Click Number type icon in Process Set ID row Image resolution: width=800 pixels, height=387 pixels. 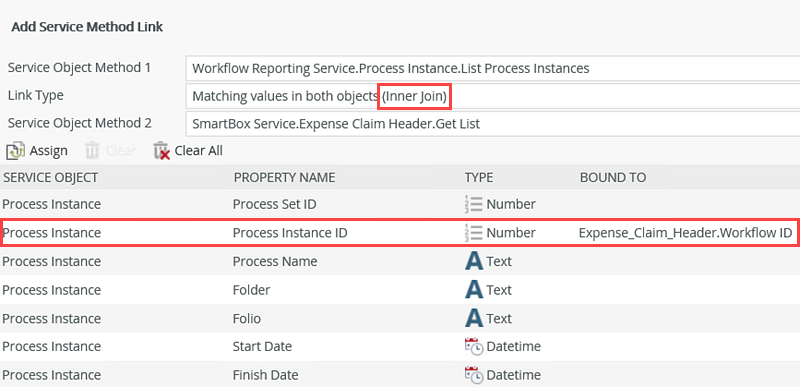coord(474,204)
